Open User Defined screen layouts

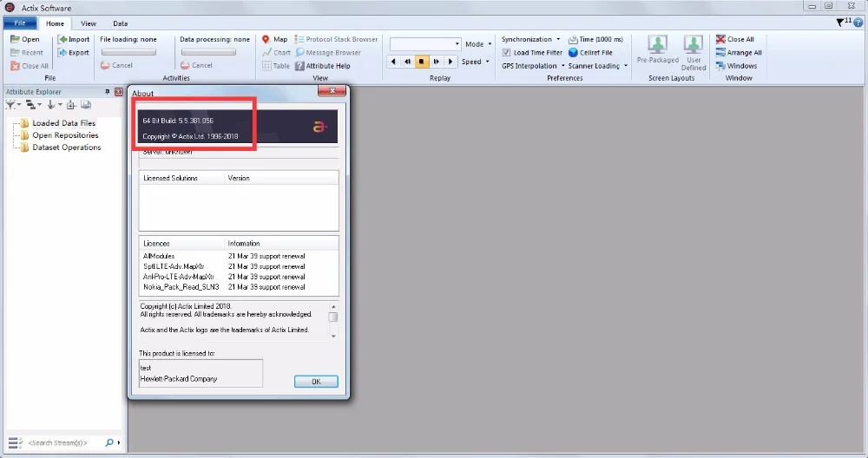click(694, 53)
